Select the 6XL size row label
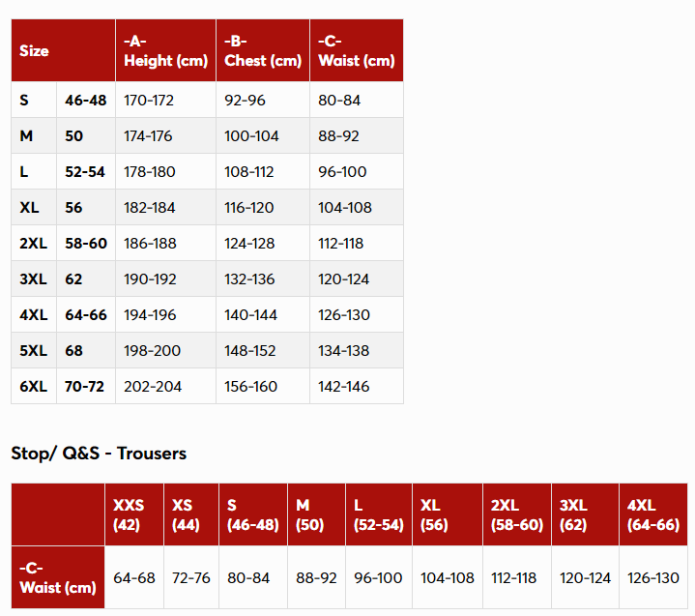Image resolution: width=695 pixels, height=616 pixels. (x=34, y=386)
